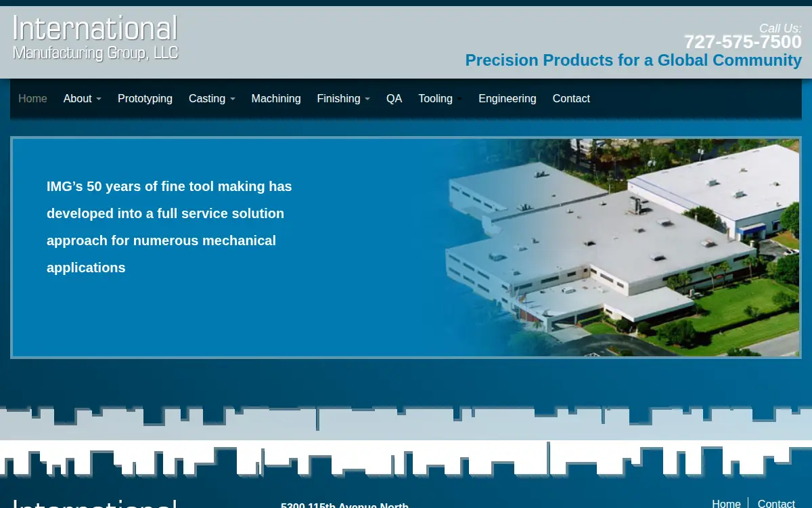Click the IMG 50 years slide text
Image resolution: width=812 pixels, height=508 pixels.
coord(169,227)
